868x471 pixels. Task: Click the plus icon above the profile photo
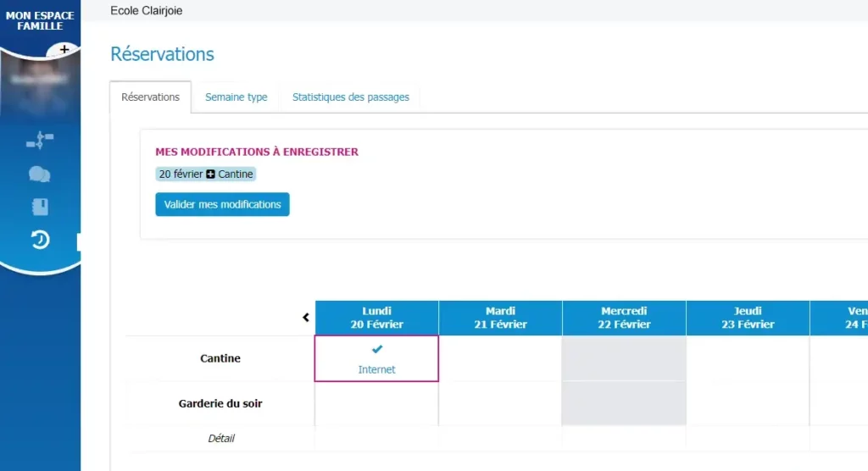pyautogui.click(x=64, y=49)
